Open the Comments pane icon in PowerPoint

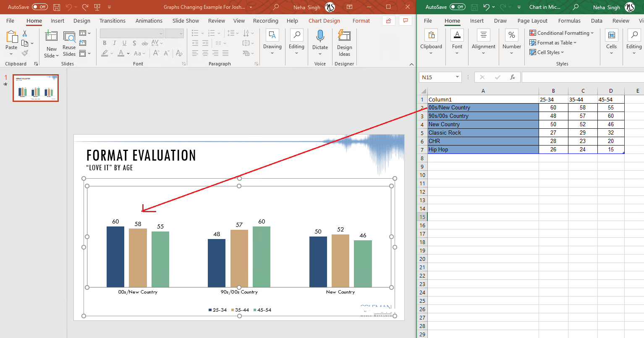(x=405, y=21)
